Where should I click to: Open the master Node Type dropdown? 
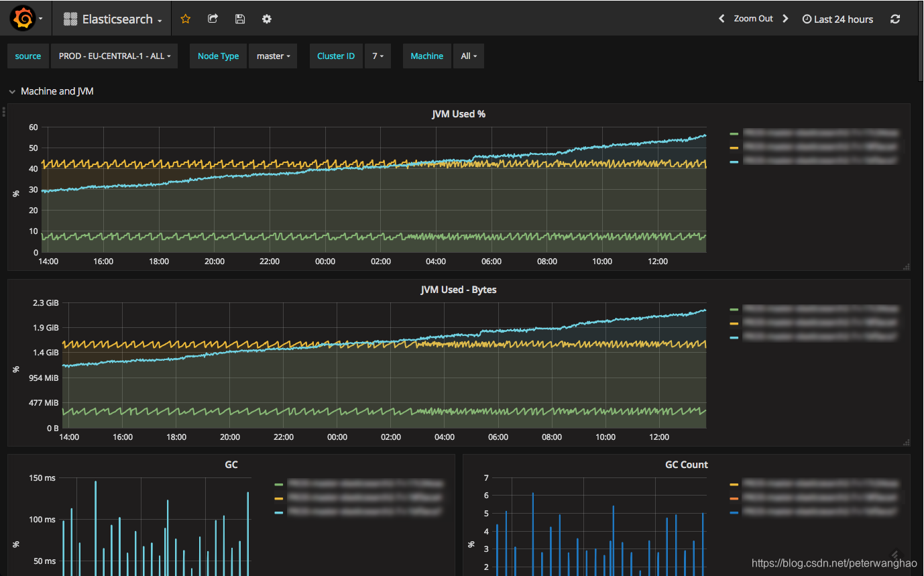(273, 56)
